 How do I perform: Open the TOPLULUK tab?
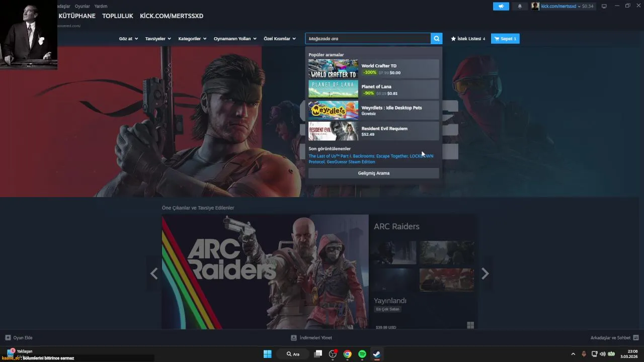[118, 16]
